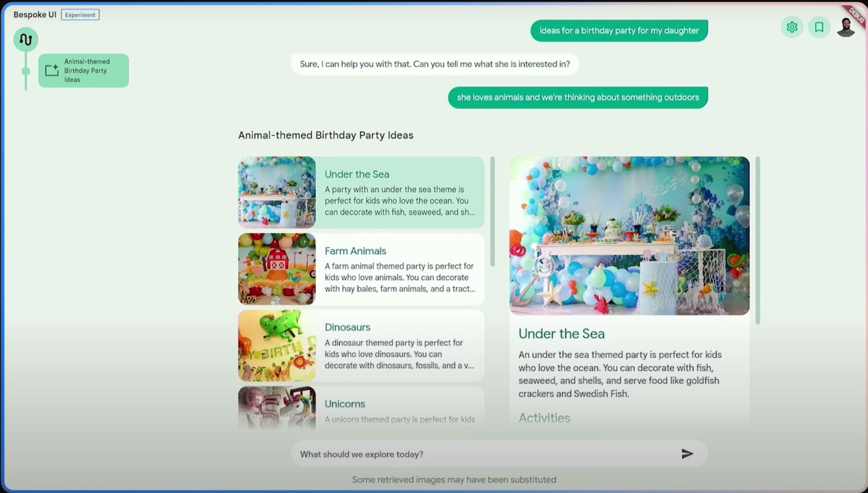Open the user profile avatar
Screen dimensions: 868x493
point(845,27)
